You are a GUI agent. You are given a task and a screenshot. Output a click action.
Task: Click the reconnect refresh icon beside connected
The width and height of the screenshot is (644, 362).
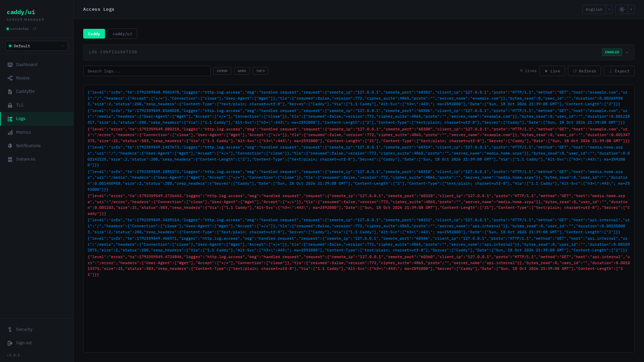point(34,29)
